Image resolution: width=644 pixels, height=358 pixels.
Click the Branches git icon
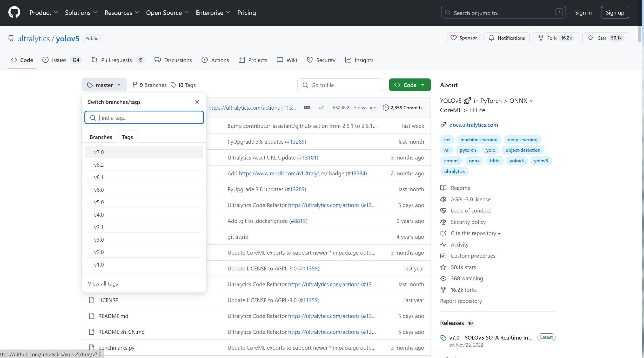[x=135, y=85]
